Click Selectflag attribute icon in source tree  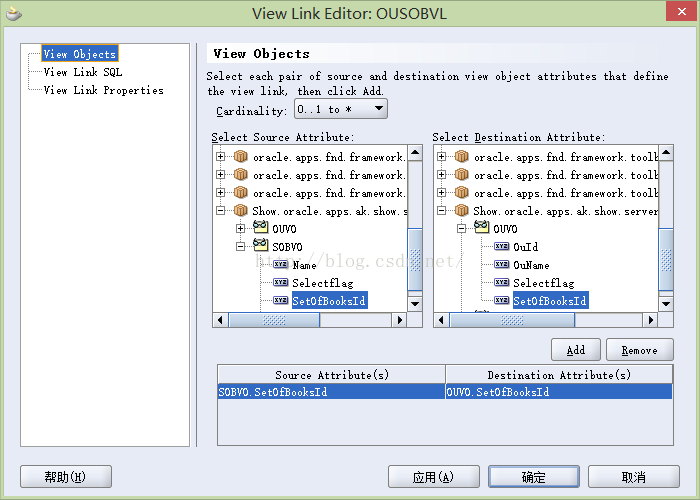[x=280, y=282]
